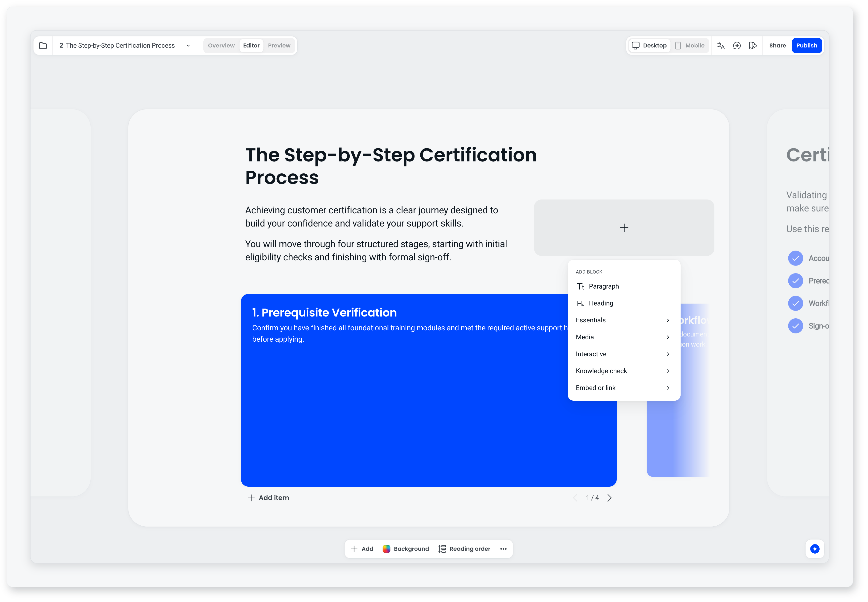The image size is (868, 602).
Task: Click the 'You will move through' paragraph
Action: 376,251
